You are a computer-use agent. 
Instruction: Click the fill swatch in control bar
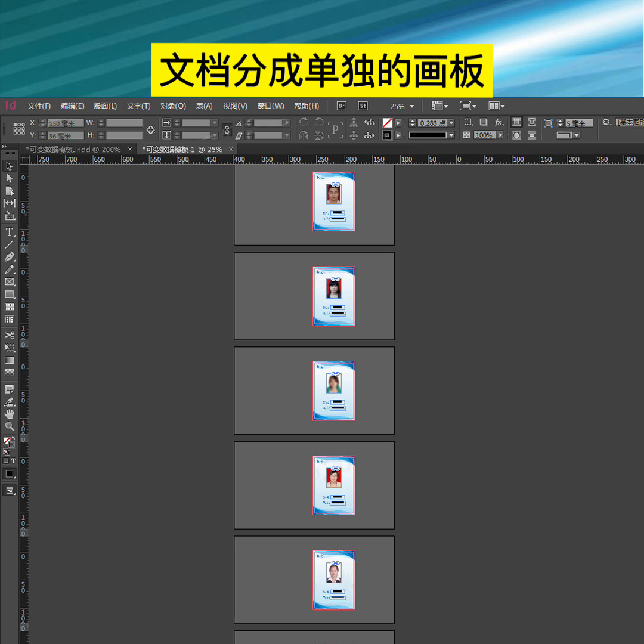387,123
